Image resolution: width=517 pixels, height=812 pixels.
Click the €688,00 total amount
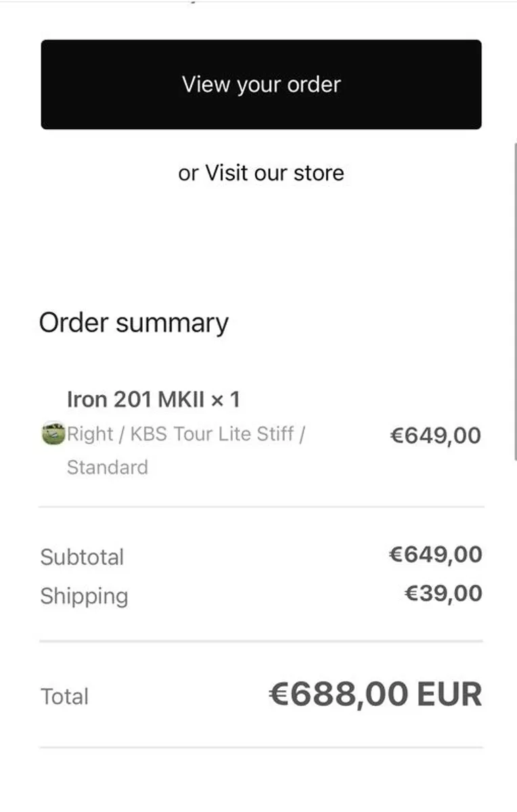tap(339, 694)
